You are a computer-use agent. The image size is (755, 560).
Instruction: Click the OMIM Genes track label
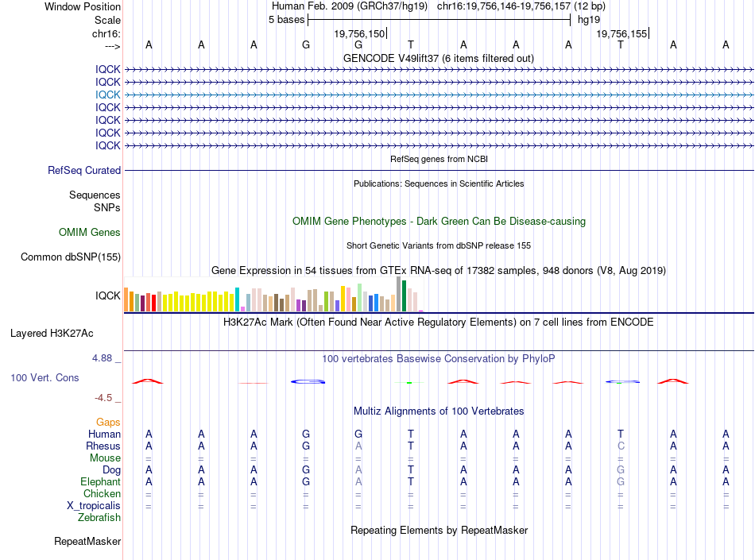pyautogui.click(x=90, y=233)
